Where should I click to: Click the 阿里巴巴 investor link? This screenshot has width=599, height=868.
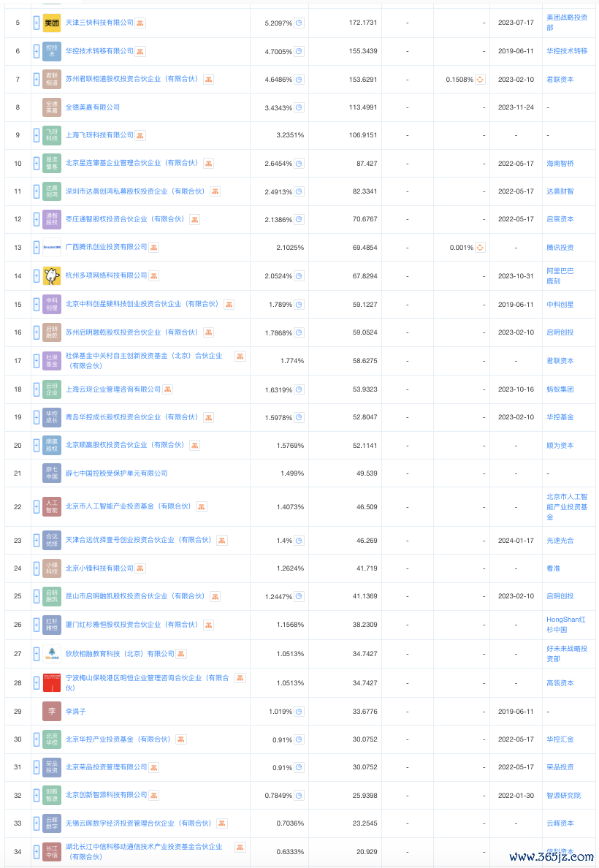[x=560, y=270]
